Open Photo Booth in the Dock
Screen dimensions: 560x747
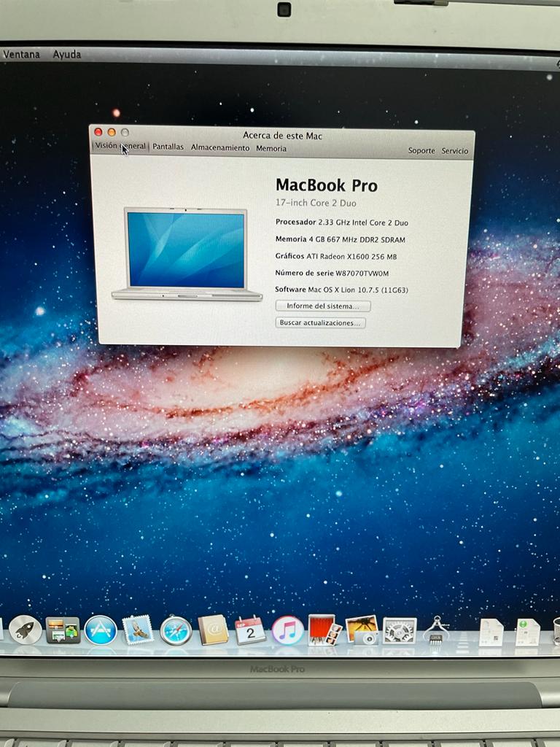(325, 630)
